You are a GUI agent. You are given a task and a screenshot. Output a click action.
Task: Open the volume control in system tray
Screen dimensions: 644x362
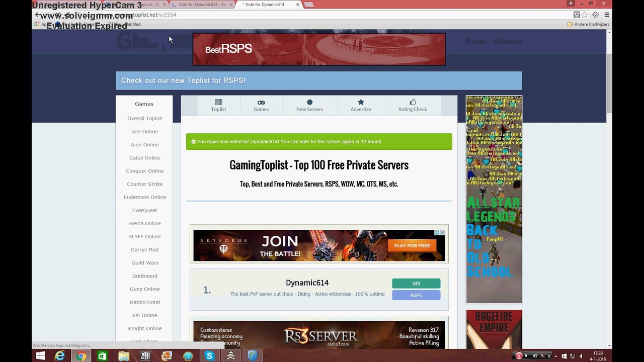click(581, 355)
